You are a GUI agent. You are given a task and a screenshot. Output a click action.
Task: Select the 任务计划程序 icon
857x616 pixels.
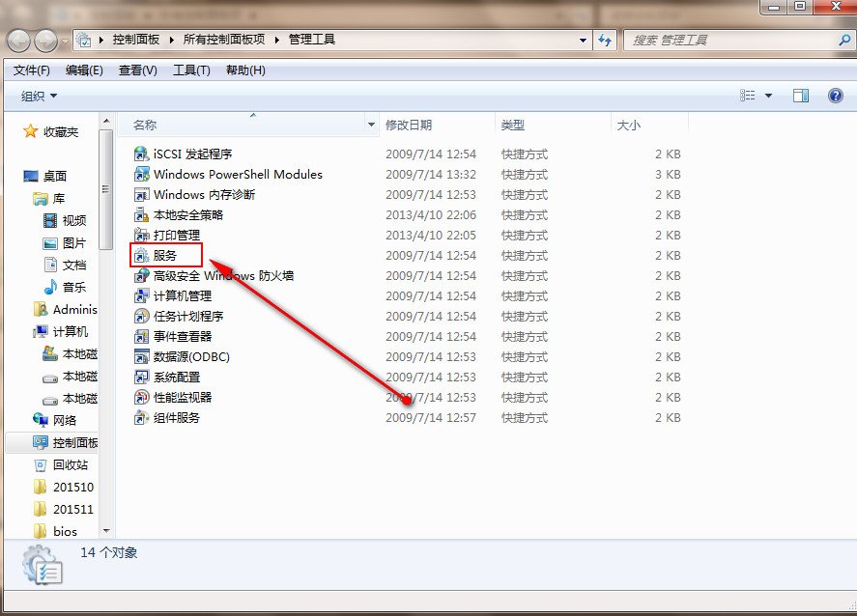point(142,316)
